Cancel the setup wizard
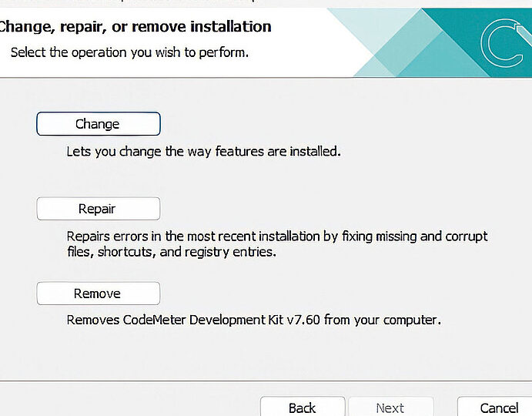Image resolution: width=532 pixels, height=416 pixels. [x=495, y=407]
